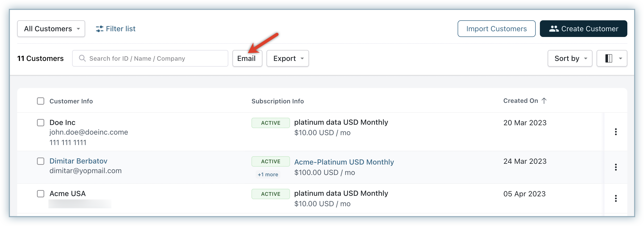Screen dimensions: 644x226
Task: Click the Created On sort arrow
Action: 544,101
